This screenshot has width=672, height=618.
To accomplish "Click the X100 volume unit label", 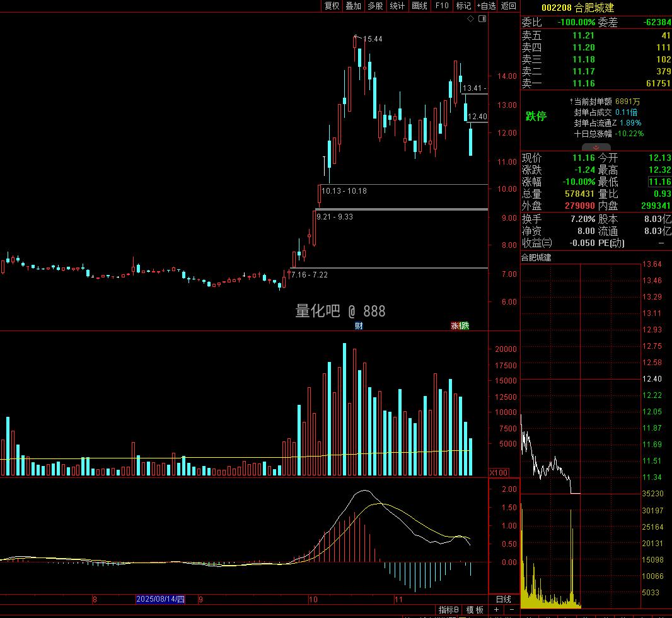I will pyautogui.click(x=499, y=472).
